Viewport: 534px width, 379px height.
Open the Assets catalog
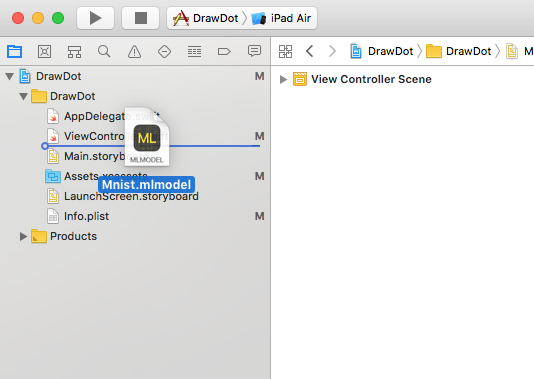(x=135, y=176)
